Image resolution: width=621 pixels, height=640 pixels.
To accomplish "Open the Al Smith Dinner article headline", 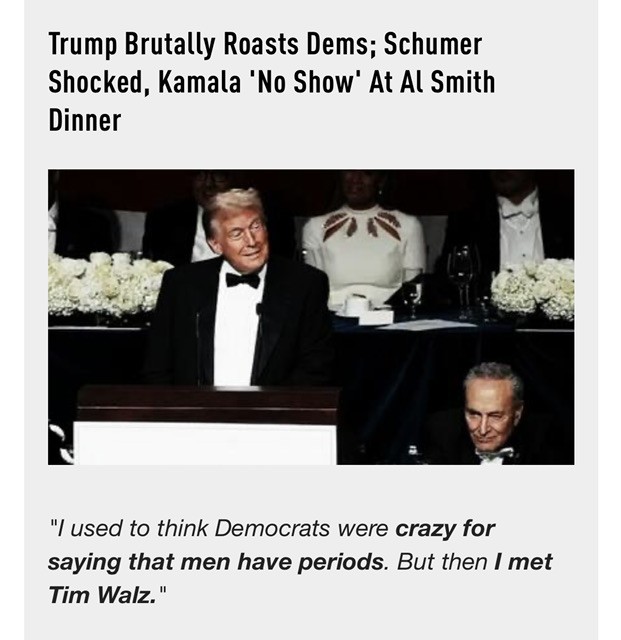I will coord(272,82).
